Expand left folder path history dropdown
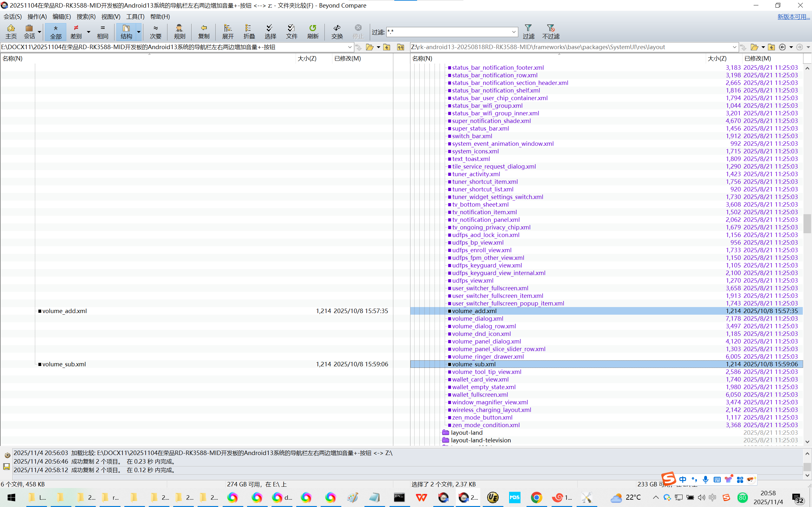 (x=350, y=47)
